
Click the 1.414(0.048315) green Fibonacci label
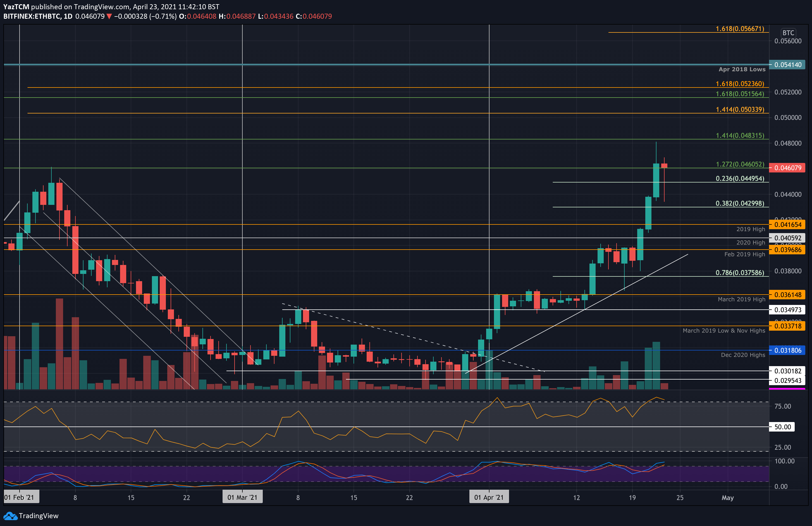point(740,136)
